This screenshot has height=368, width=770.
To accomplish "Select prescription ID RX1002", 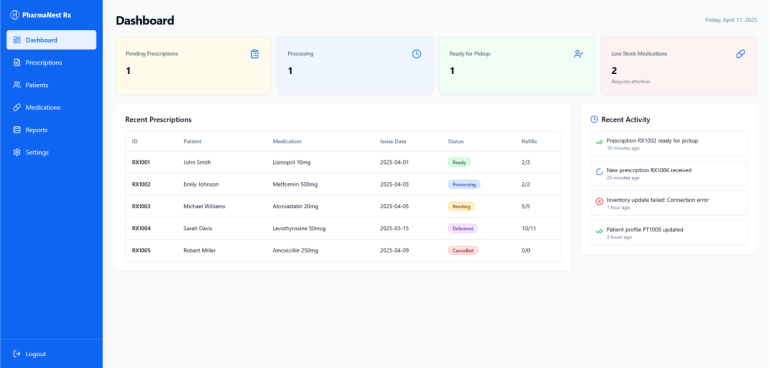I will [141, 184].
